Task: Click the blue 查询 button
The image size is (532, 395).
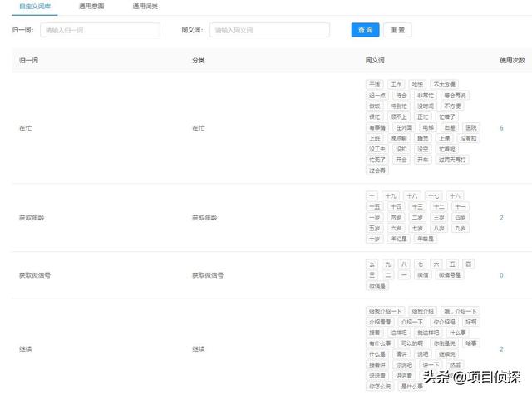Action: click(366, 30)
